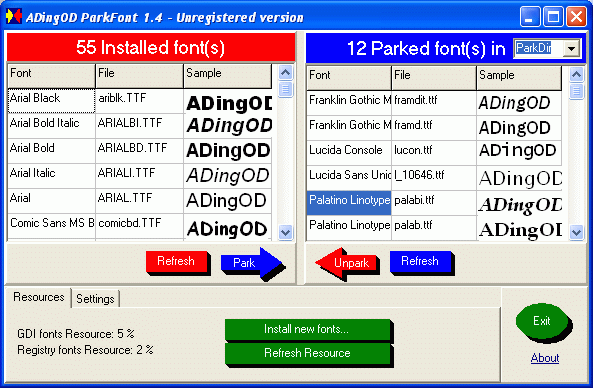The image size is (593, 388).
Task: Minimize the ParkFont window
Action: [x=529, y=17]
